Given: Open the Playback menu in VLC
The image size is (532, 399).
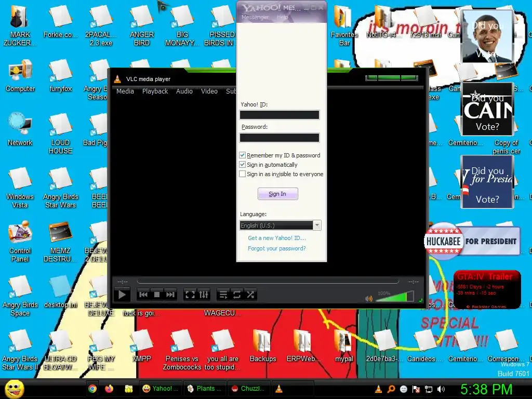Looking at the screenshot, I should 155,91.
